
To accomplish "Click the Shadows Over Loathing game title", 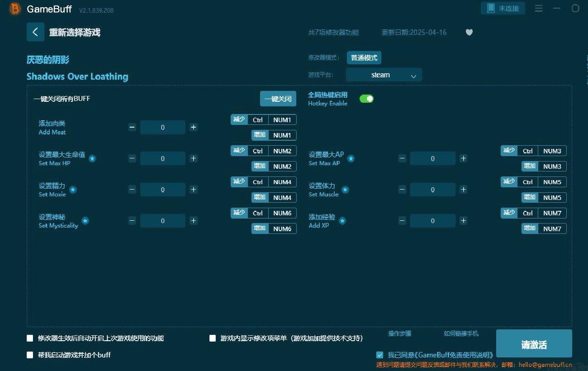I will [77, 76].
